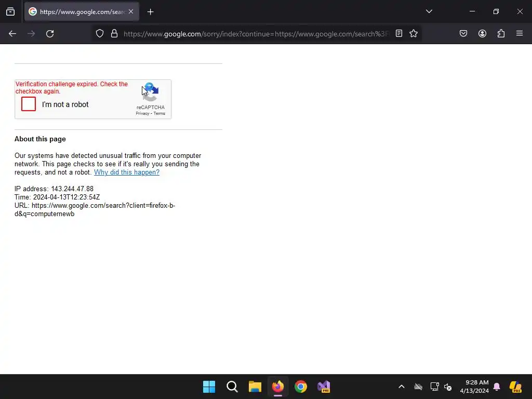Click the reCAPTCHA logo icon
Image resolution: width=532 pixels, height=399 pixels.
[x=151, y=92]
